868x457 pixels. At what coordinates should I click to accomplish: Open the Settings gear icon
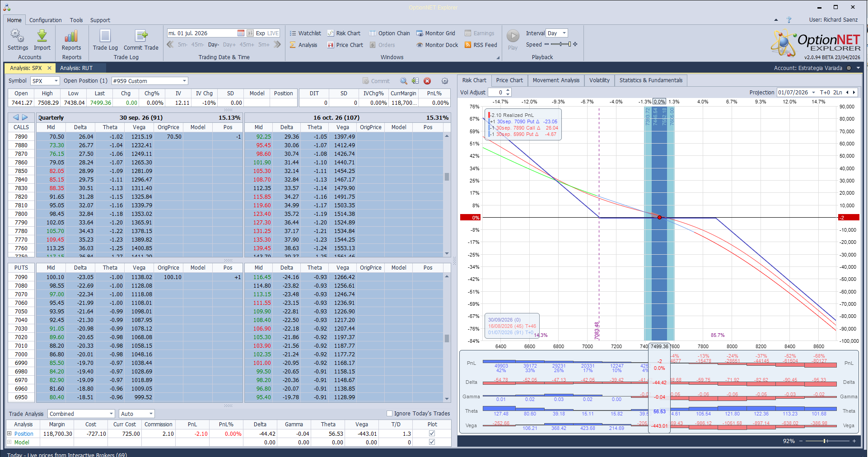pyautogui.click(x=17, y=36)
